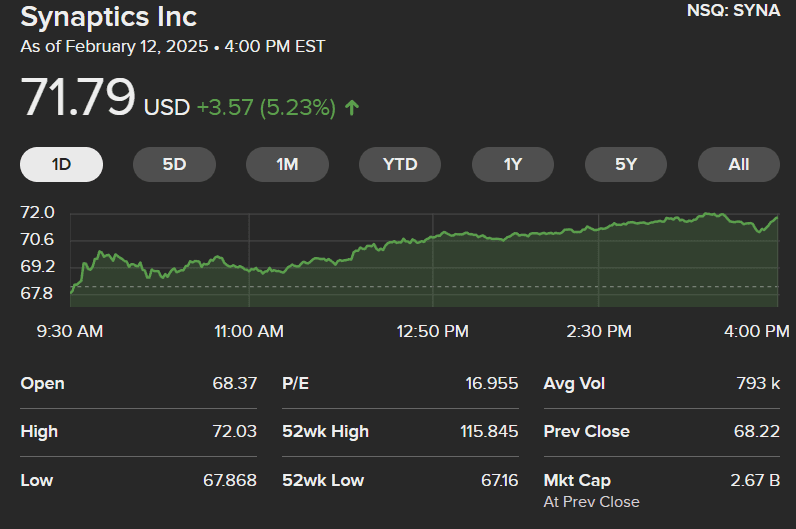Click the P/E ratio value 16.955
The width and height of the screenshot is (796, 529).
494,384
